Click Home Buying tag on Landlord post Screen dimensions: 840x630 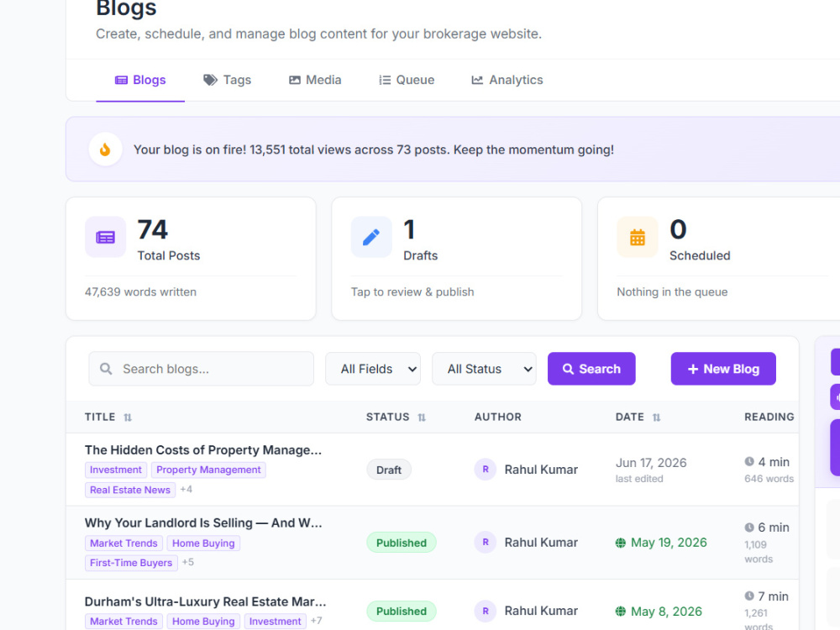(x=203, y=543)
